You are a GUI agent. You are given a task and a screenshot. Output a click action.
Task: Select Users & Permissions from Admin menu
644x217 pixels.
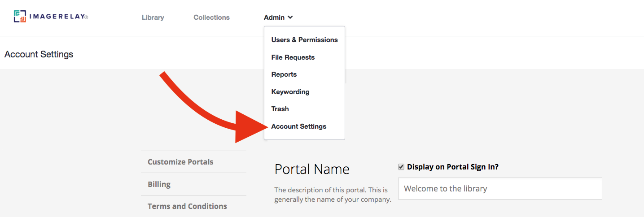[304, 40]
